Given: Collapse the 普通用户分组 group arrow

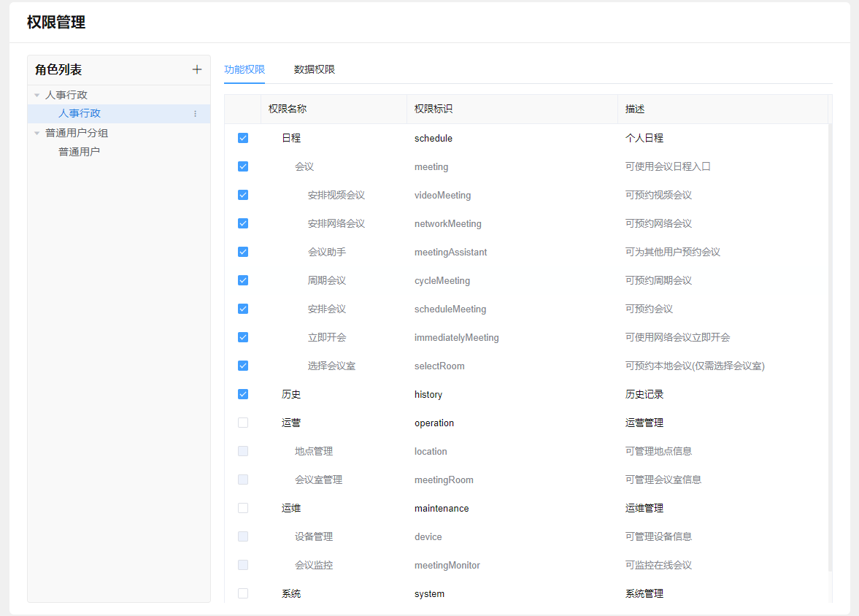Looking at the screenshot, I should [x=37, y=133].
